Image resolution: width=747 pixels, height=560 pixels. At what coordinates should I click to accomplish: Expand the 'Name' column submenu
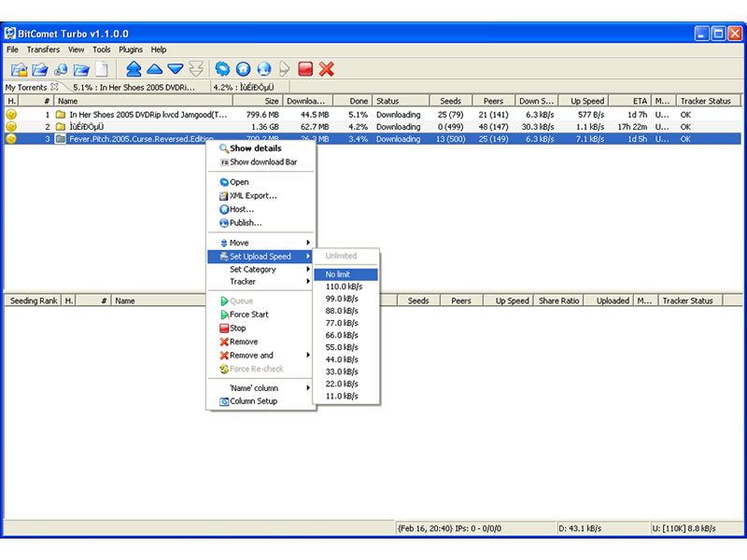261,388
